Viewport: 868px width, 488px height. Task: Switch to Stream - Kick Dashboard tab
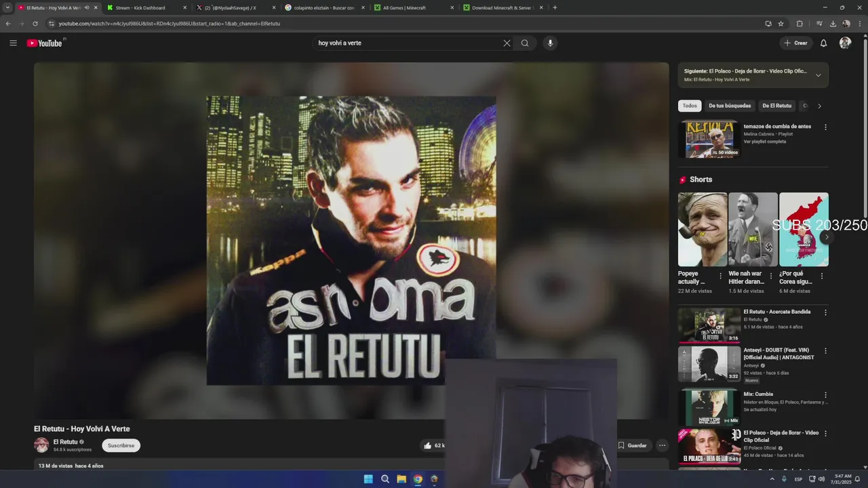coord(140,7)
